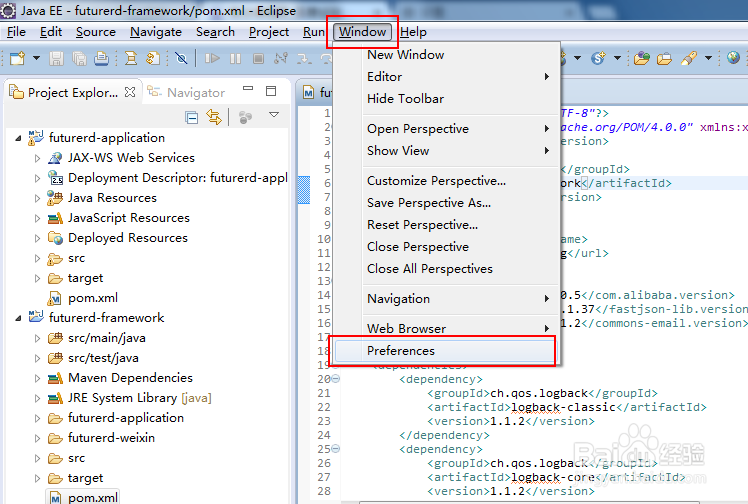Open the Help menu

pos(413,32)
